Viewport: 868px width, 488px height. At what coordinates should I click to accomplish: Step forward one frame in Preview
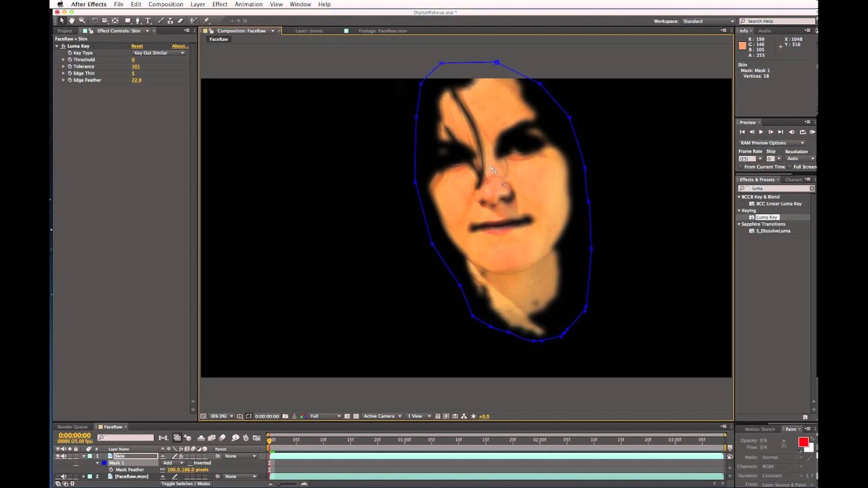[x=770, y=131]
